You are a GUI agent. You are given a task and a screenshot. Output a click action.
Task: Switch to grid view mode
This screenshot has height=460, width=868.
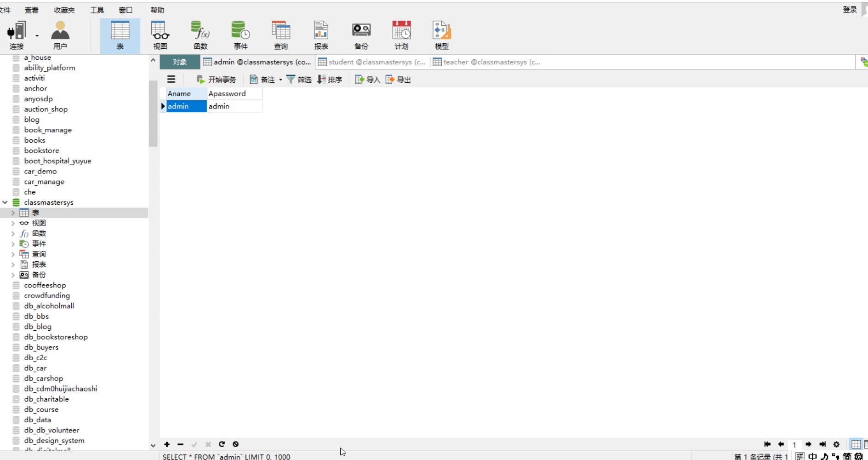[x=856, y=444]
